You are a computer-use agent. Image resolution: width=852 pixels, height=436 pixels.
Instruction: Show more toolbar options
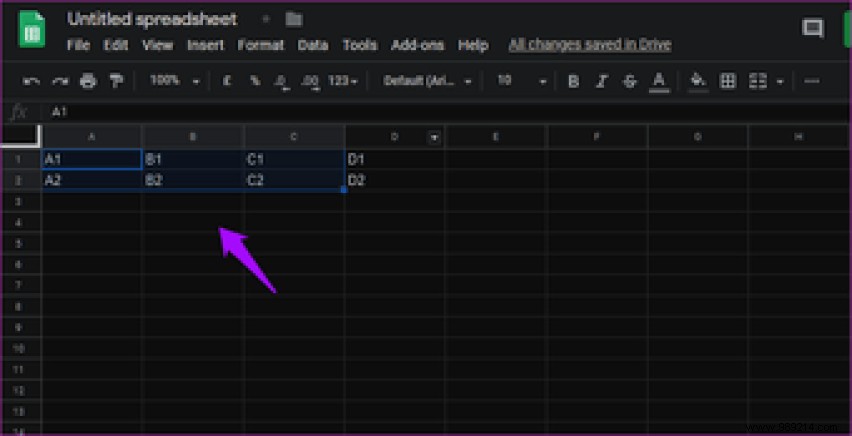coord(812,82)
